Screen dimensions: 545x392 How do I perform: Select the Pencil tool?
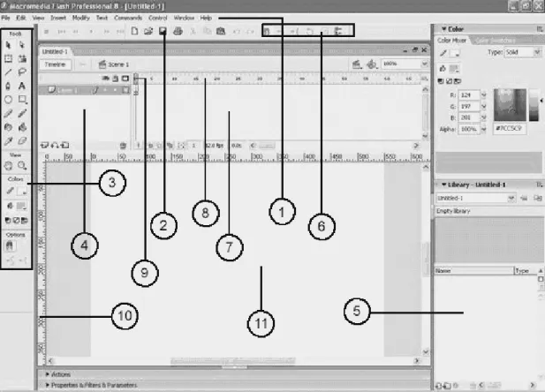point(8,114)
